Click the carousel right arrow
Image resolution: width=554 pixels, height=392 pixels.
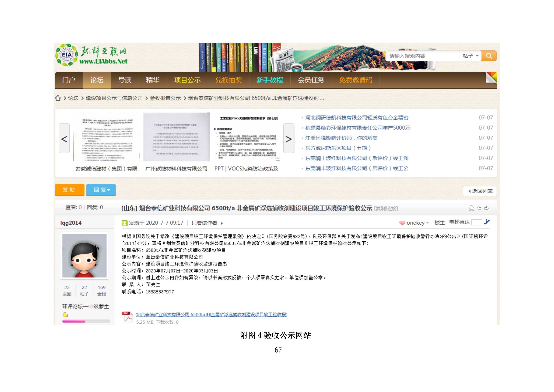pyautogui.click(x=289, y=138)
